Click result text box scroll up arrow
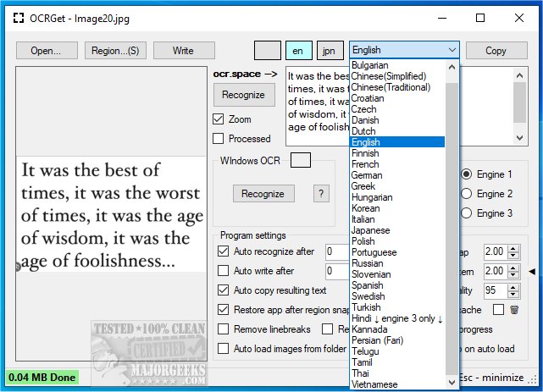Screen dimensions: 543x392 [x=519, y=75]
